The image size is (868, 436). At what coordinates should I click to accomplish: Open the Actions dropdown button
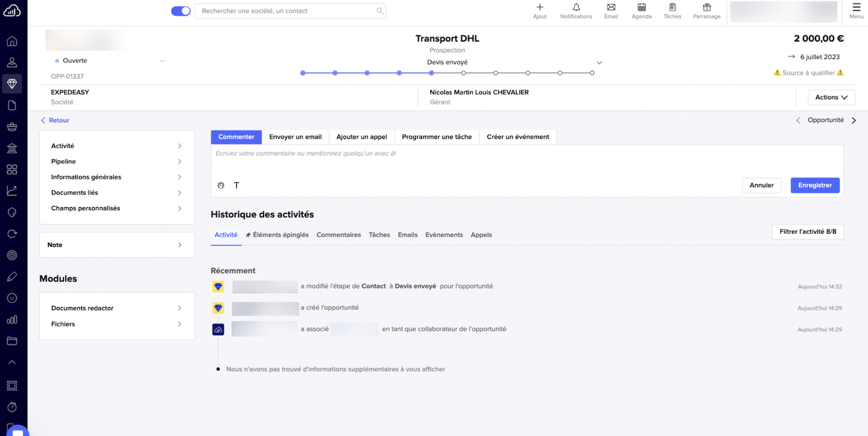click(831, 98)
